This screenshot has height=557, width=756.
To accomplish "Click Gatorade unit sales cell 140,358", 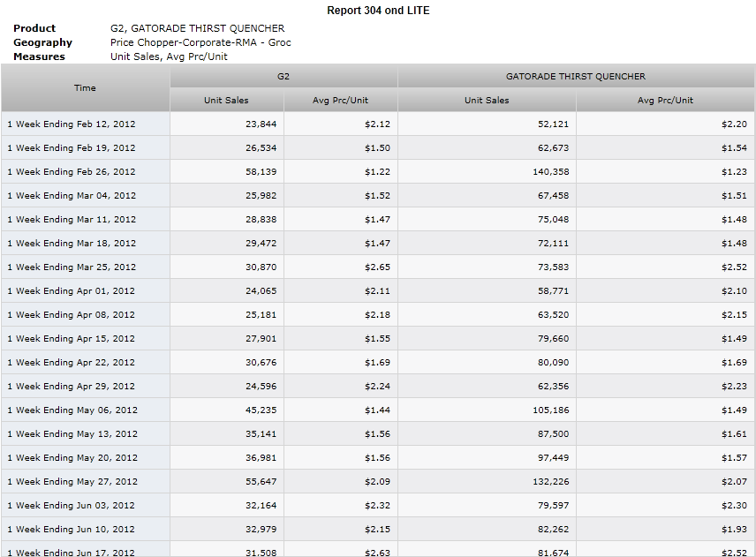I will (x=487, y=171).
